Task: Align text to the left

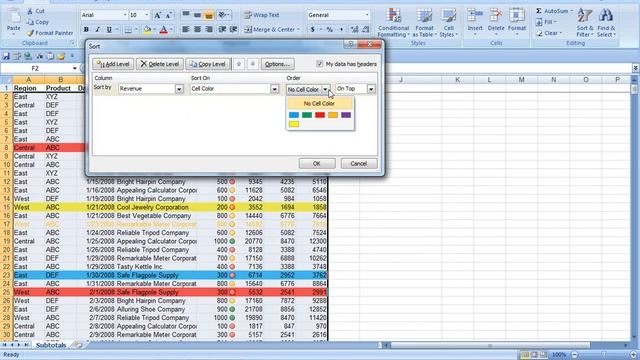Action: click(186, 29)
